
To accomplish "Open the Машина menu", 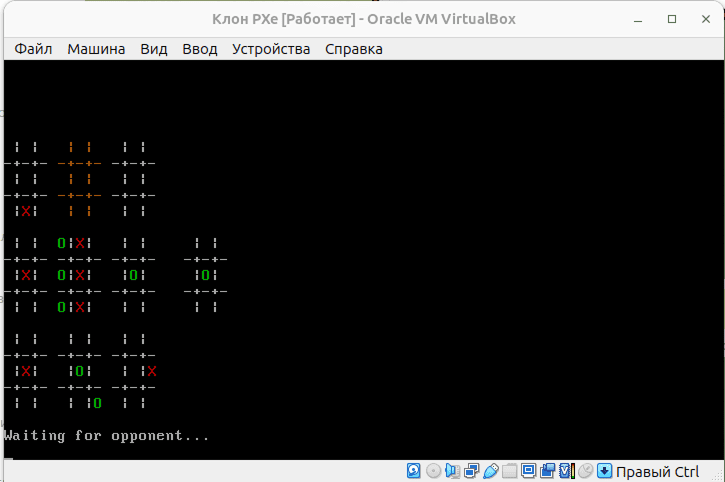I will 96,49.
